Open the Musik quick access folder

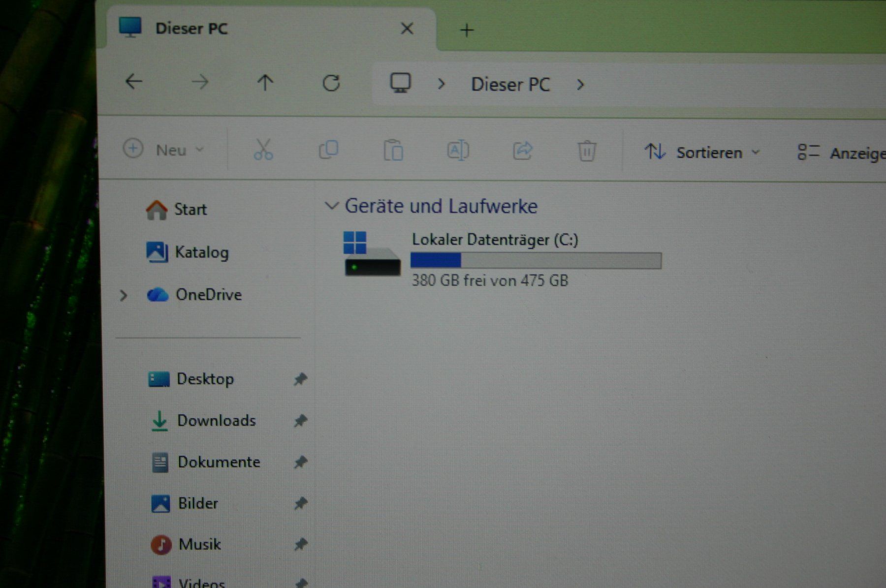pos(186,545)
